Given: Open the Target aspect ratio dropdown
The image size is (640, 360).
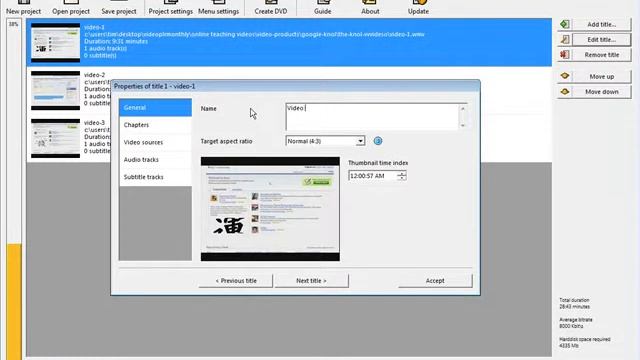Looking at the screenshot, I should point(325,141).
